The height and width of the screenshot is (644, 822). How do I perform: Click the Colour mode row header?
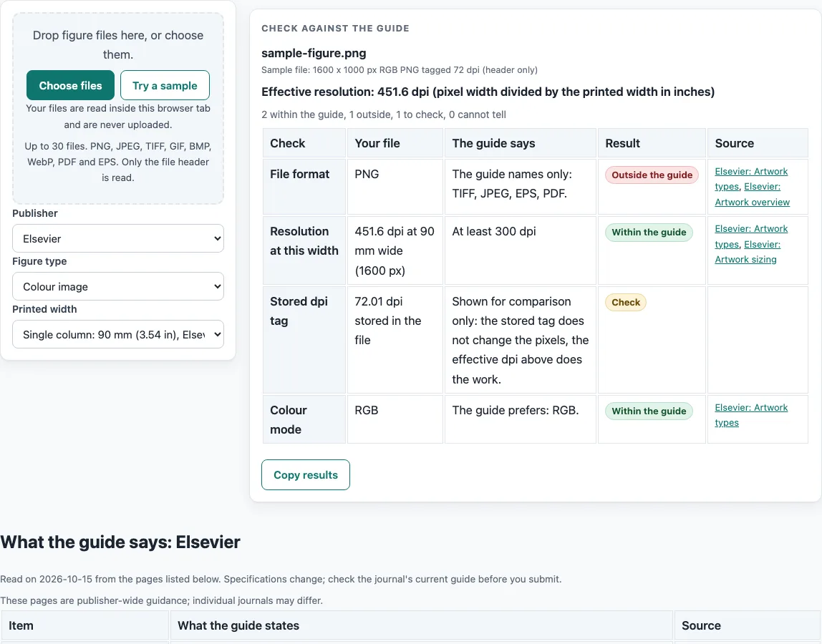[x=304, y=420]
